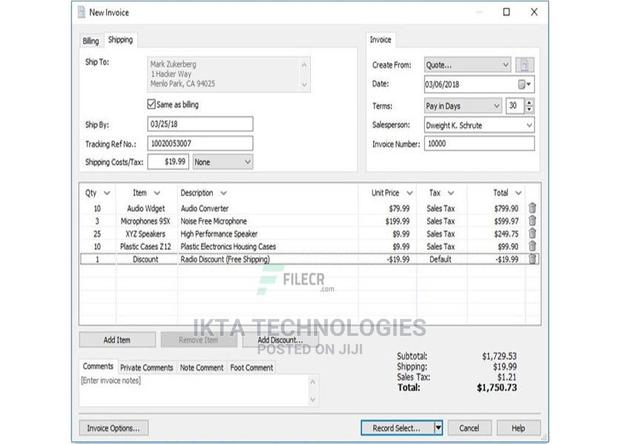Expand the Tax column header arrow
This screenshot has height=444, width=620.
pos(451,193)
